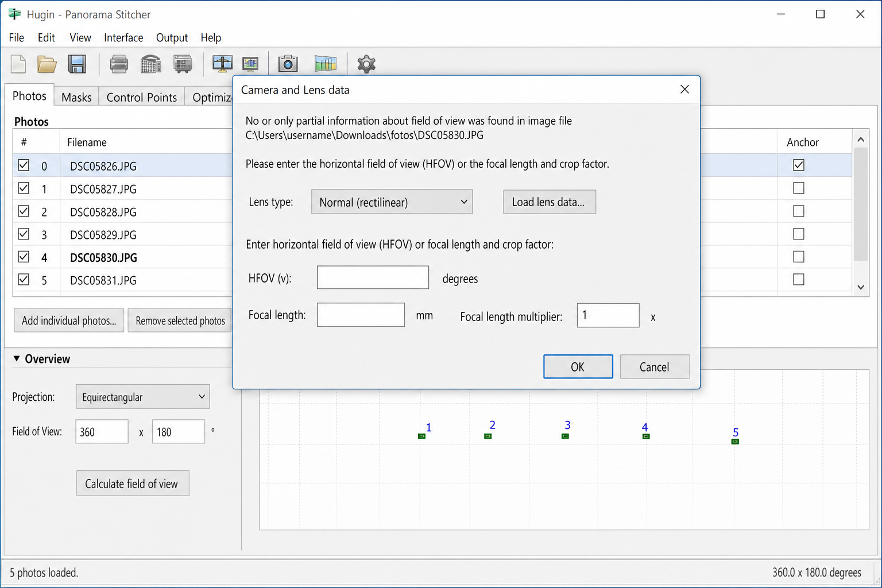Uncheck the checkbox for DSC05829.JPG

[x=24, y=234]
